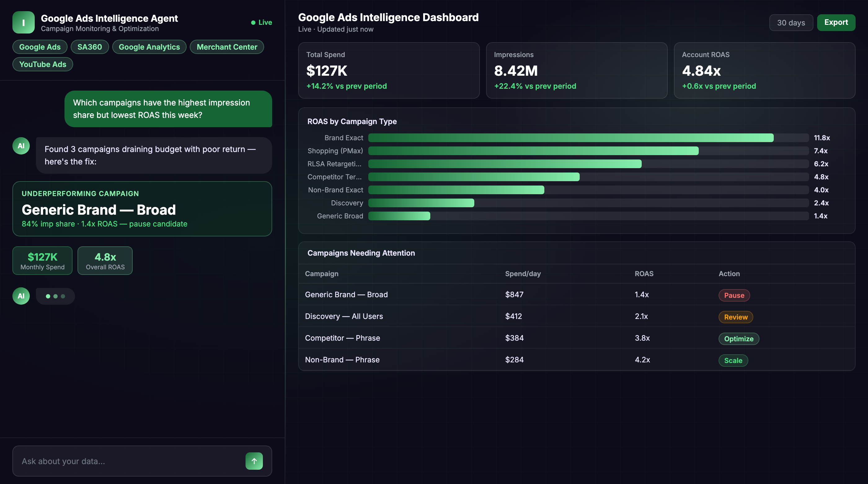Image resolution: width=868 pixels, height=484 pixels.
Task: Click the 7.4x value for Shopping (PMax)
Action: (x=821, y=151)
